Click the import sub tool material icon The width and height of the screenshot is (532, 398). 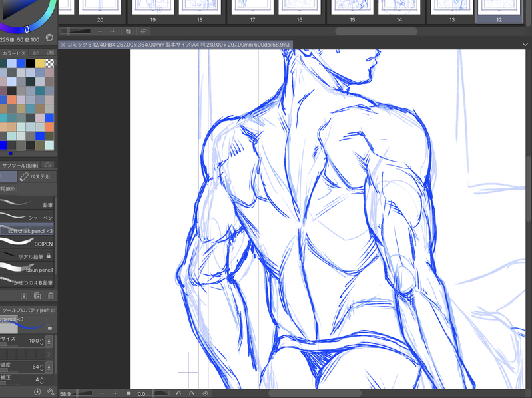point(24,296)
